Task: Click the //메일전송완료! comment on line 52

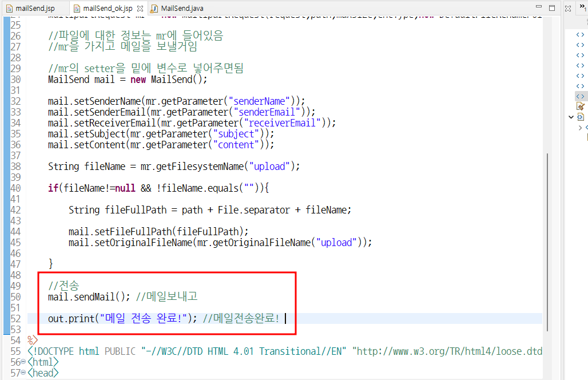Action: click(x=241, y=319)
